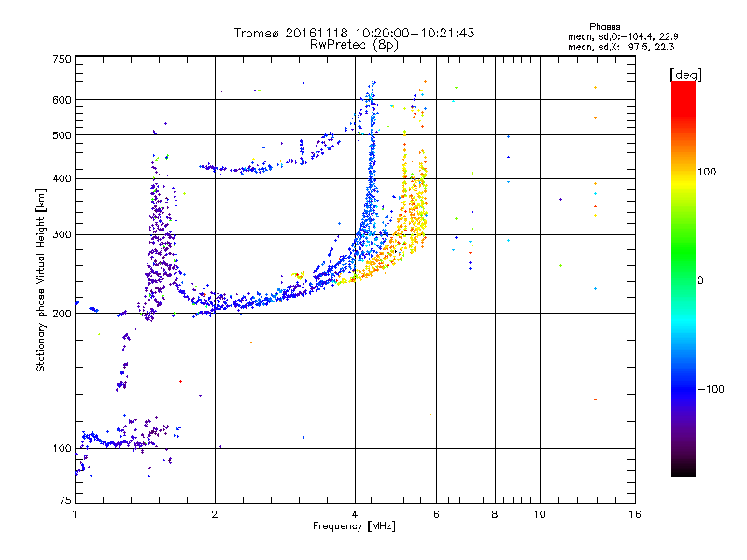747x560 pixels.
Task: Click the x-axis tick label "16"
Action: pyautogui.click(x=635, y=514)
